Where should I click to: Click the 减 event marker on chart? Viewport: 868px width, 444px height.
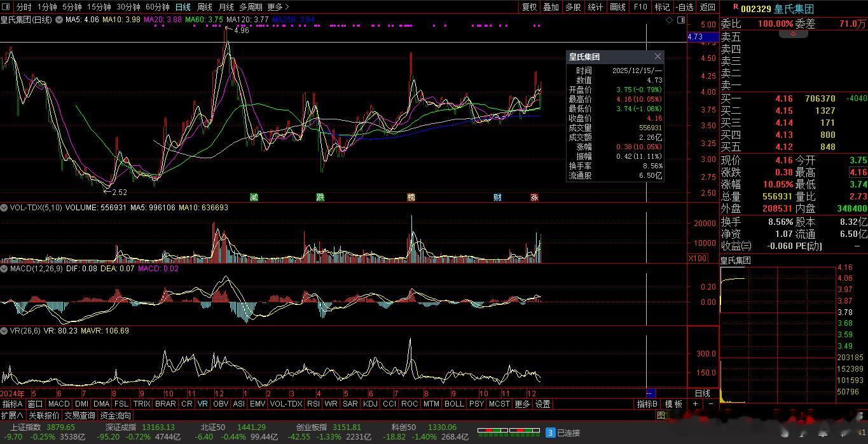tap(254, 197)
